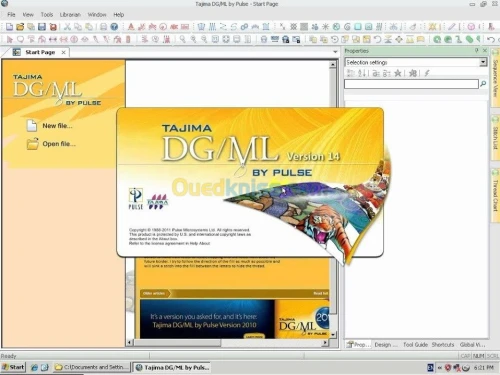Click the yellow comment note icon
Screen dimensions: 500x375
click(x=421, y=39)
